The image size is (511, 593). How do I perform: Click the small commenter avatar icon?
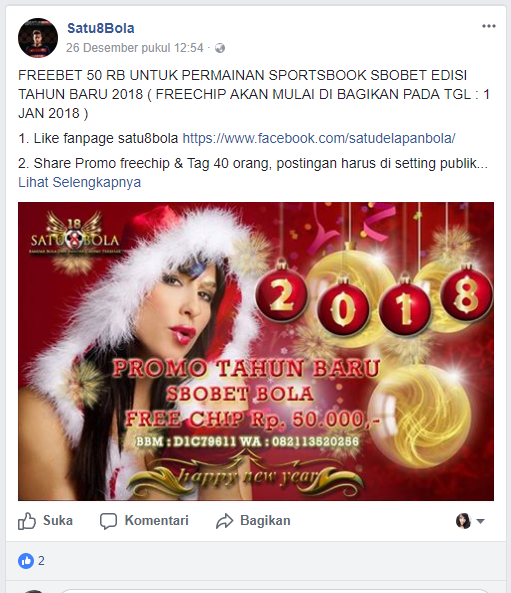tap(463, 521)
